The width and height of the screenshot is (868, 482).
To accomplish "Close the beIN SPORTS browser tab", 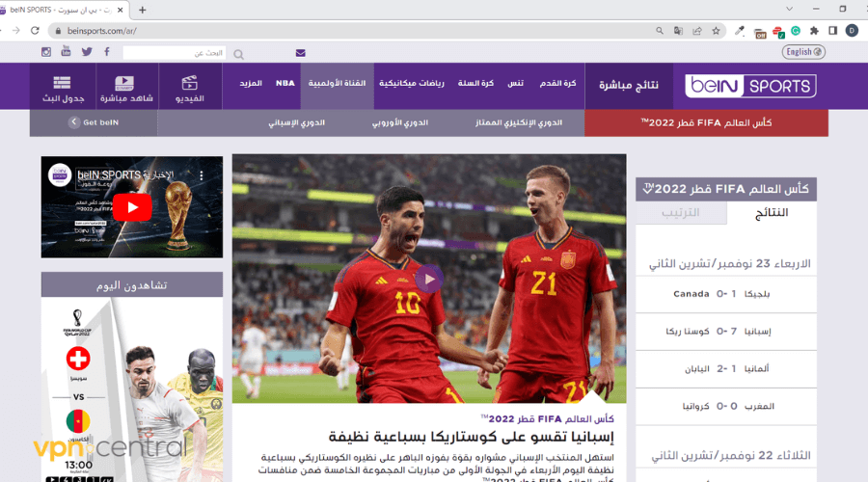I will click(x=121, y=10).
